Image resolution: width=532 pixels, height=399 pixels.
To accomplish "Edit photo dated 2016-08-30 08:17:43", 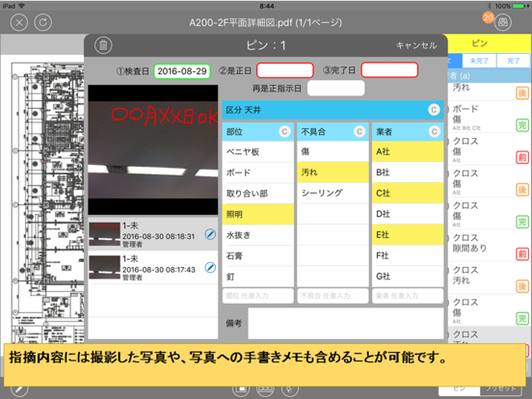I will point(210,267).
